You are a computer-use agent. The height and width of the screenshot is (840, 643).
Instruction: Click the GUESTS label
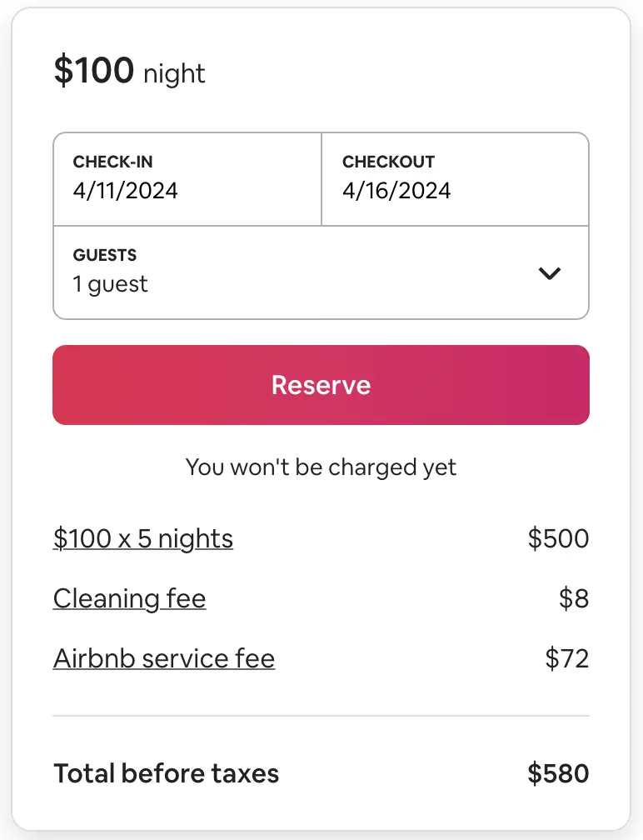click(104, 255)
